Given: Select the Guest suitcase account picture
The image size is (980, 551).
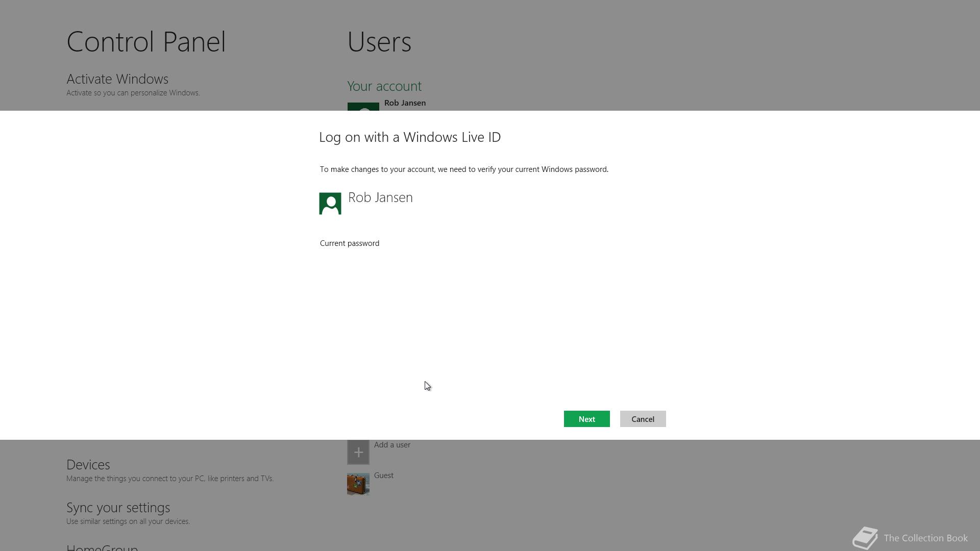Looking at the screenshot, I should pyautogui.click(x=358, y=484).
